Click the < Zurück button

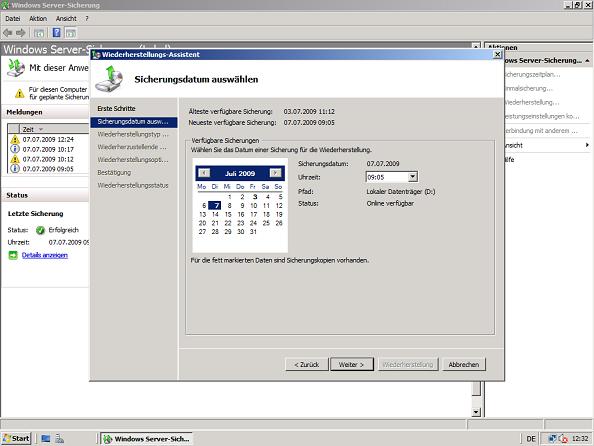pyautogui.click(x=306, y=365)
